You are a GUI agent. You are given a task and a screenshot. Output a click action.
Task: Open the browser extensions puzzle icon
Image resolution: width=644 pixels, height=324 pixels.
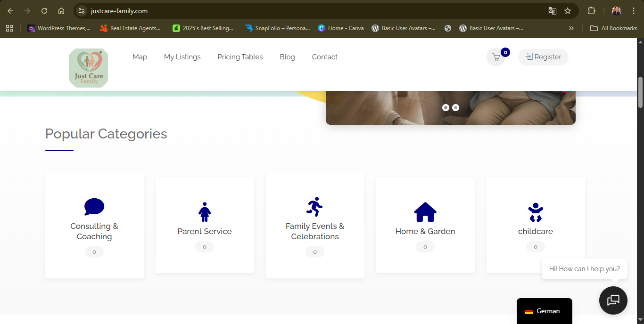click(591, 10)
